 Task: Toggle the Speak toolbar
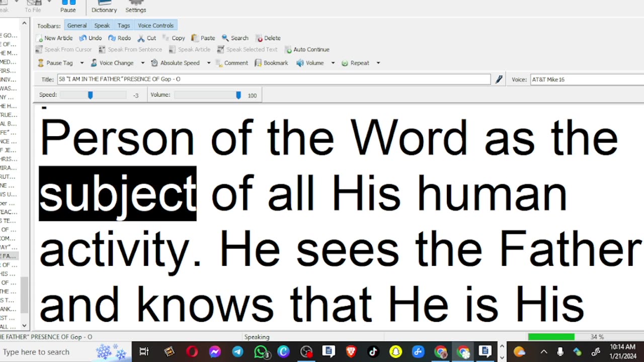102,26
